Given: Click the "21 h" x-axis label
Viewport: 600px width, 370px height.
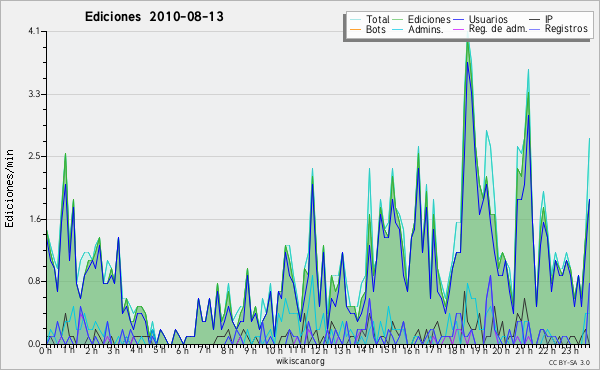Looking at the screenshot, I should coord(524,351).
